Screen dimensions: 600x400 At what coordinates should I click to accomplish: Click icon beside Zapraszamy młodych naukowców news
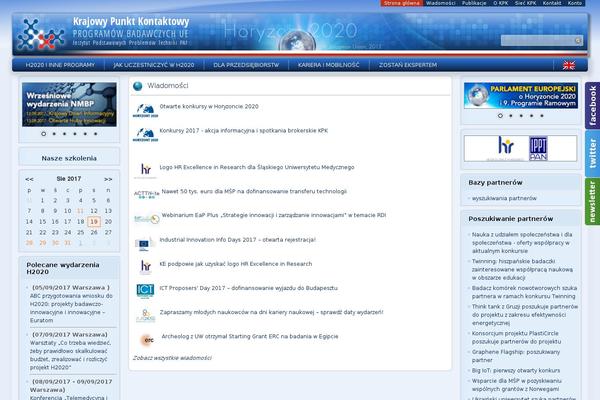point(145,315)
